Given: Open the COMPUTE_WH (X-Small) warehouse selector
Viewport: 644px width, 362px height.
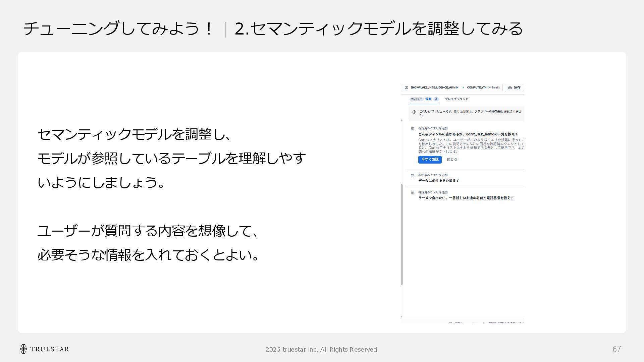Looking at the screenshot, I should pyautogui.click(x=483, y=87).
